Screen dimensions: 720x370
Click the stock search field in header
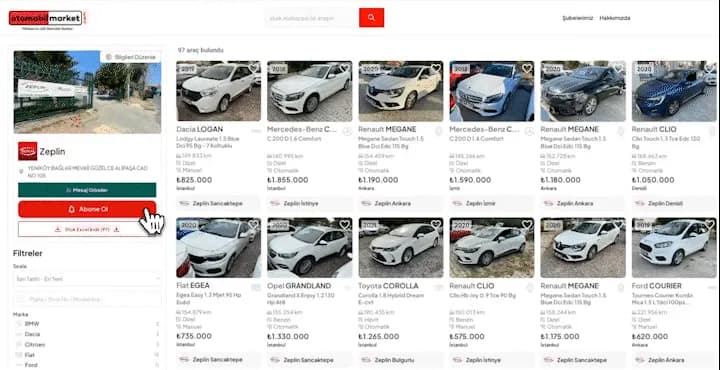[311, 18]
